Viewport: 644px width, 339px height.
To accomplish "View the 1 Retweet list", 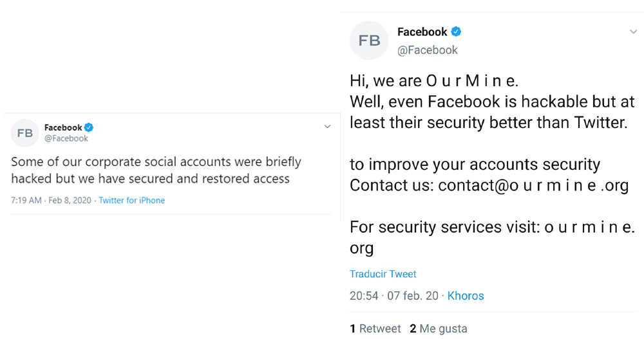I will point(375,329).
